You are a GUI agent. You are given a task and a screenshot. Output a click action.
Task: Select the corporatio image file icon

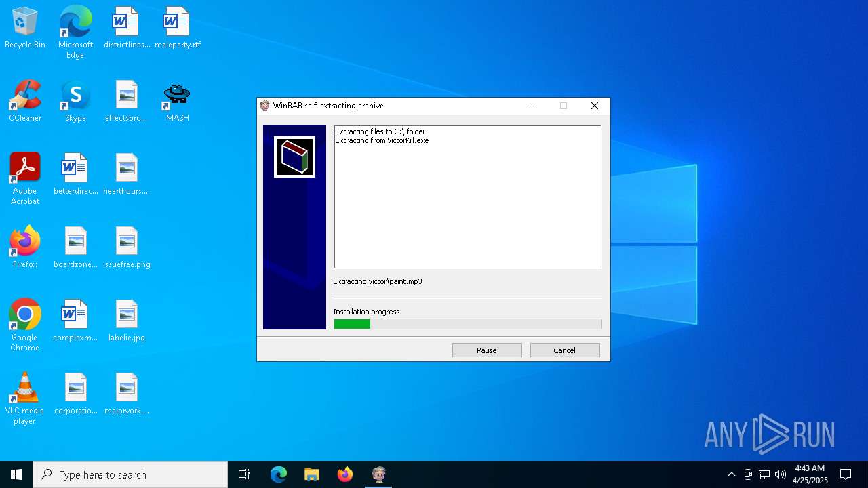pos(75,394)
